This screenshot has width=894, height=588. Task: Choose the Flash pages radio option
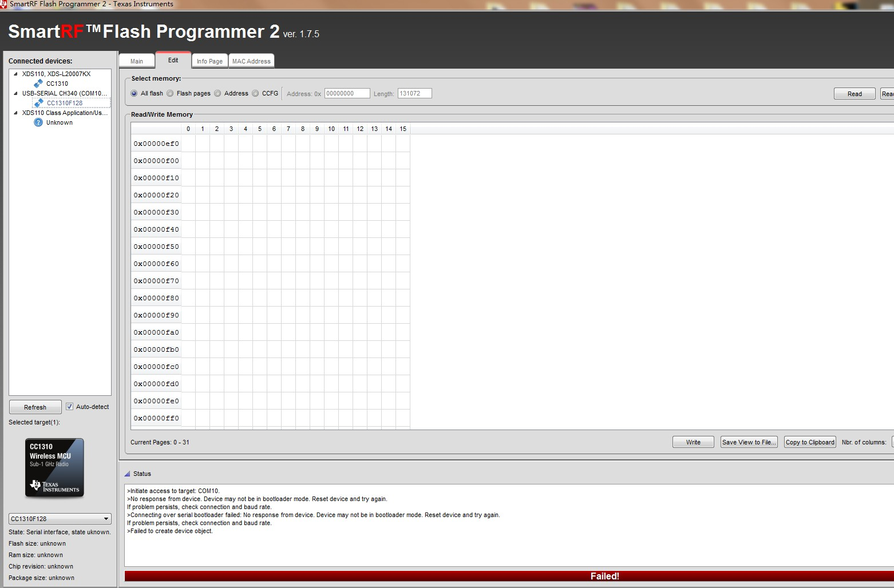pos(170,93)
